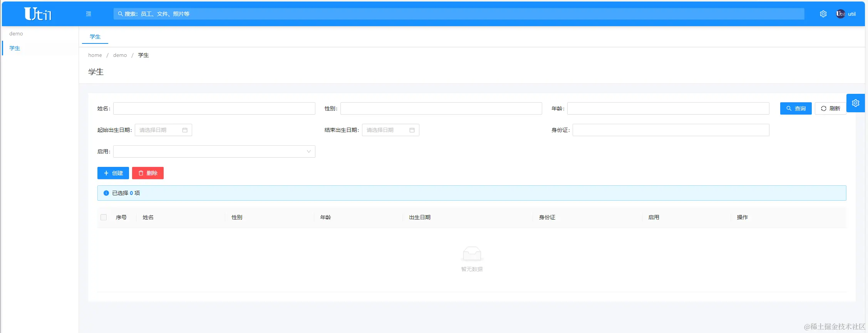
Task: Click the Util logo in header
Action: (x=38, y=14)
